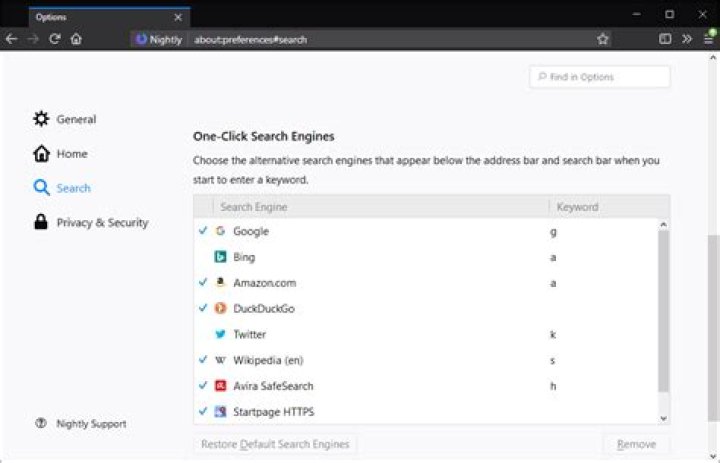
Task: Click the Avira SafeSearch icon
Action: (x=220, y=386)
